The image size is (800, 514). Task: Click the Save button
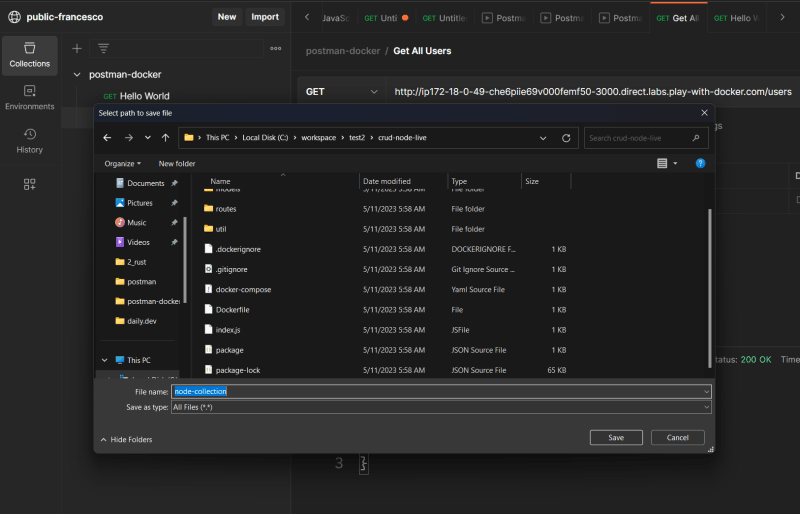pyautogui.click(x=616, y=437)
